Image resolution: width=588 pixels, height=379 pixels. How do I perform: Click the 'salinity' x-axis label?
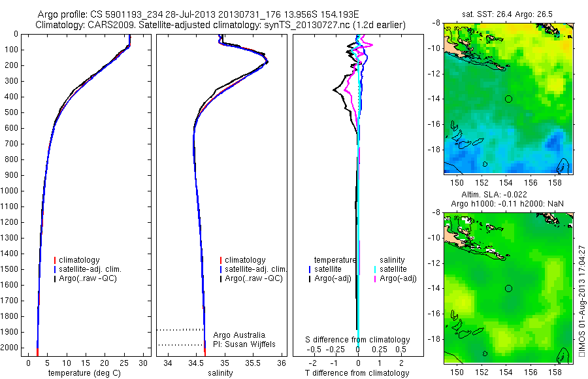(x=220, y=373)
